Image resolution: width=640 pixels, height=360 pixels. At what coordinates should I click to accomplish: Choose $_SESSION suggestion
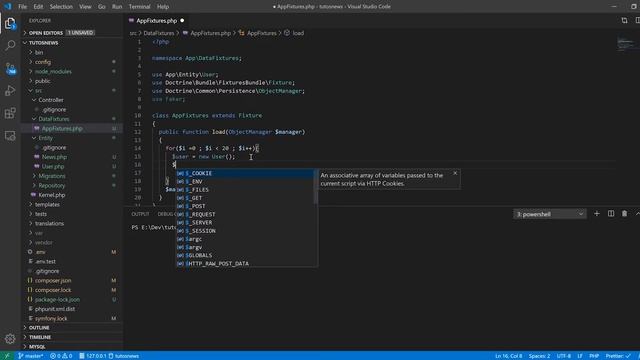[x=245, y=231]
